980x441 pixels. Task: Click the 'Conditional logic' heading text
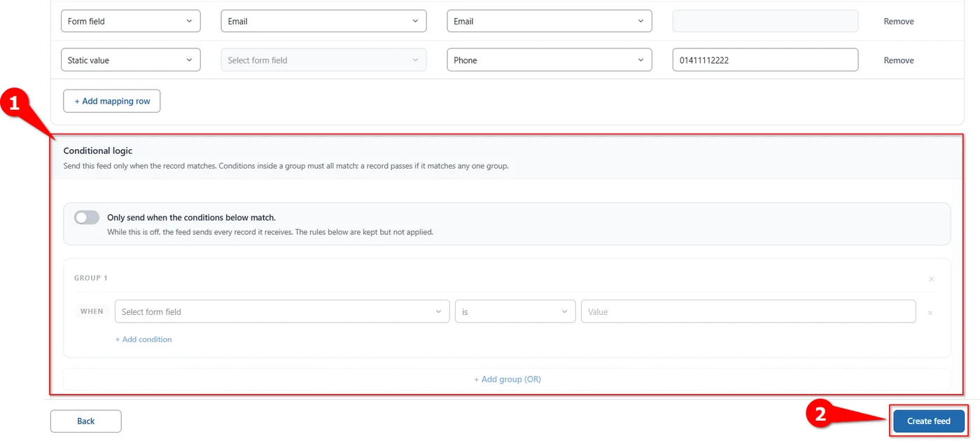pos(98,150)
